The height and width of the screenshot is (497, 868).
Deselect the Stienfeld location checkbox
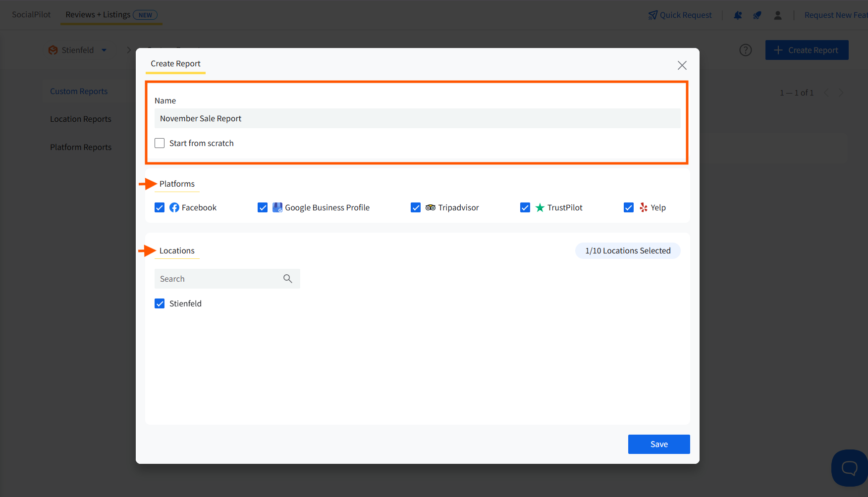click(x=160, y=303)
